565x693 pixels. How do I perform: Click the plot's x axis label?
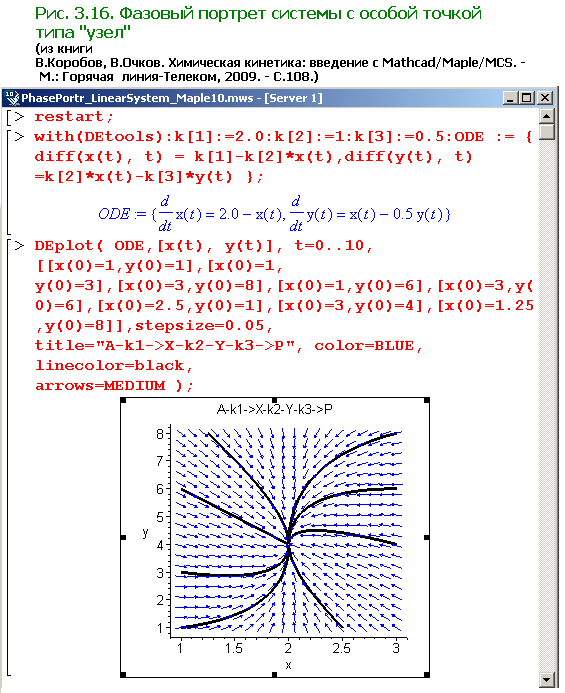point(288,665)
